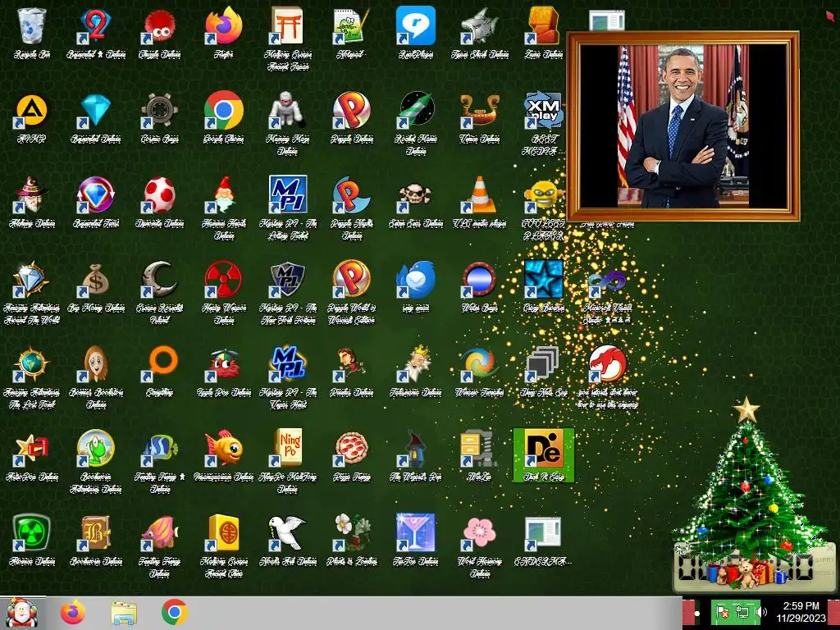Open the Santa Start button

click(x=22, y=613)
